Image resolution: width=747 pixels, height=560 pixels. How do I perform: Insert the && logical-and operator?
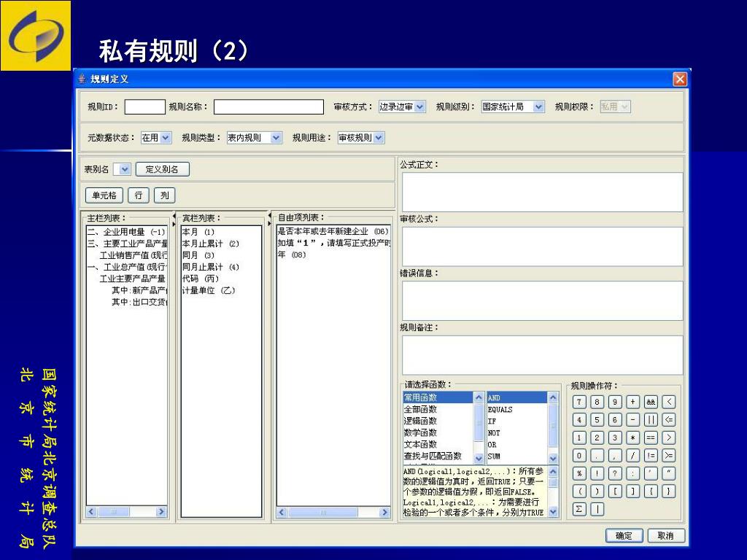651,402
